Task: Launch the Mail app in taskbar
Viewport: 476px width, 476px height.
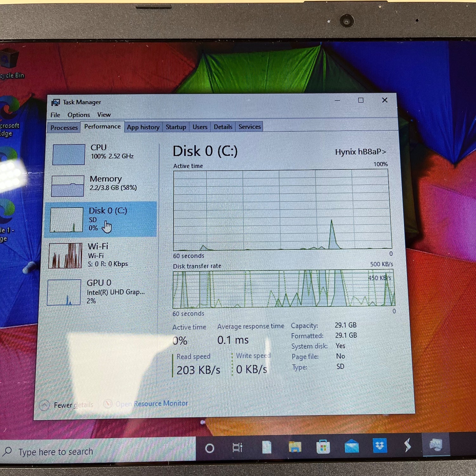Action: pyautogui.click(x=351, y=446)
